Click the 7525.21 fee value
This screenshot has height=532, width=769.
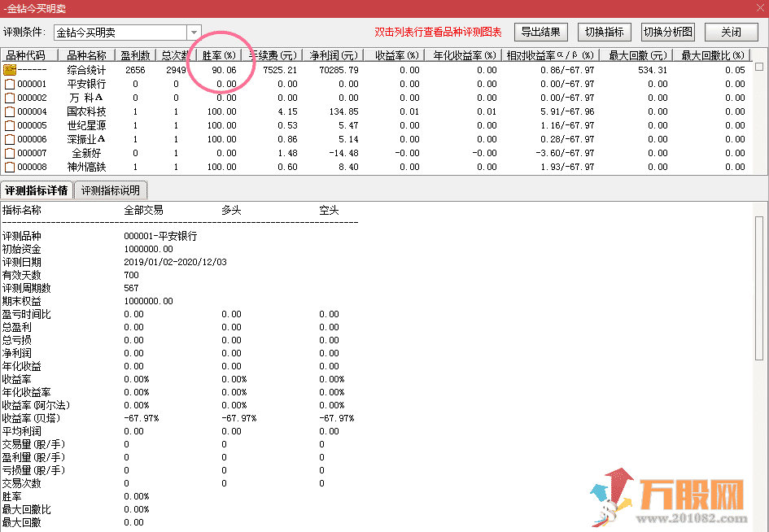(280, 70)
